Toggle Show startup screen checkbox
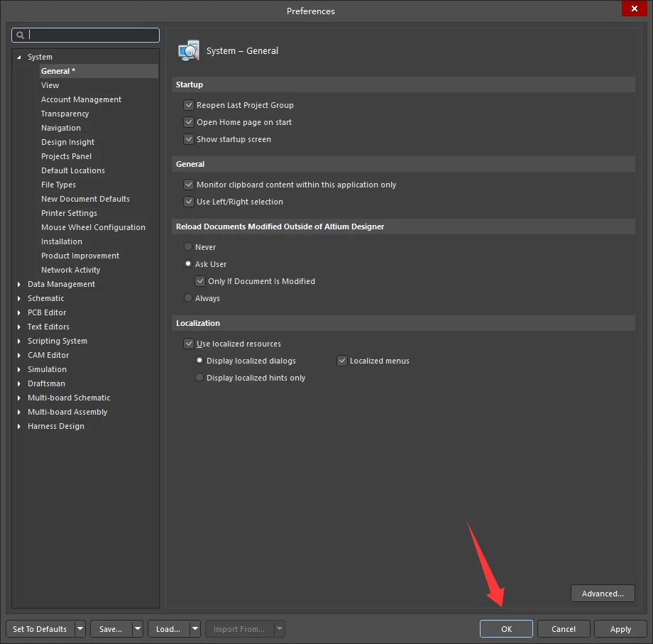 [x=189, y=139]
